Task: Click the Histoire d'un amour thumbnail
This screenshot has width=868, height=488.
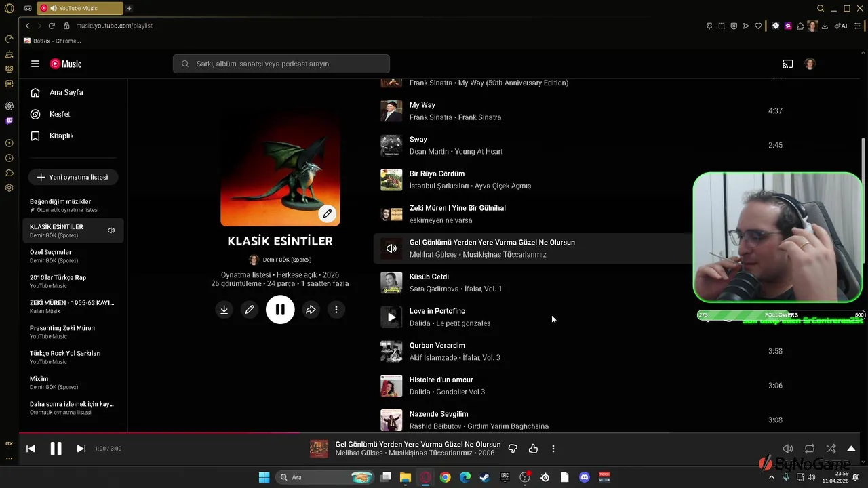Action: click(391, 386)
